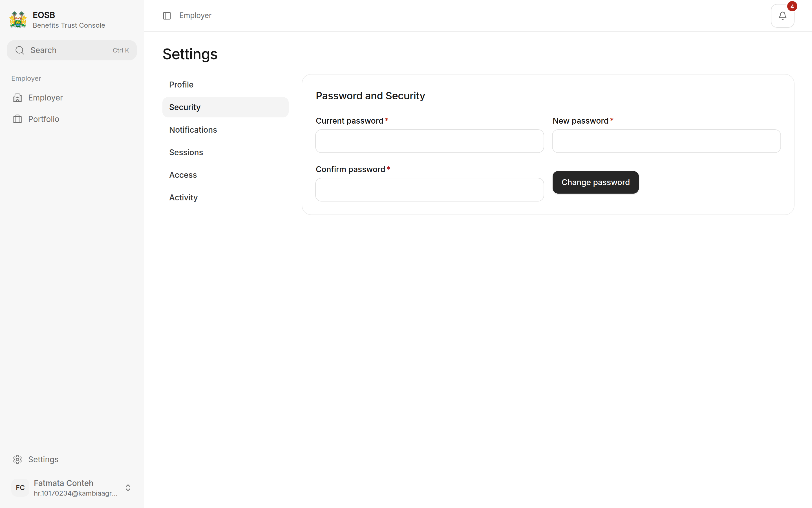The image size is (812, 508).
Task: View the Activity settings tab
Action: tap(226, 198)
